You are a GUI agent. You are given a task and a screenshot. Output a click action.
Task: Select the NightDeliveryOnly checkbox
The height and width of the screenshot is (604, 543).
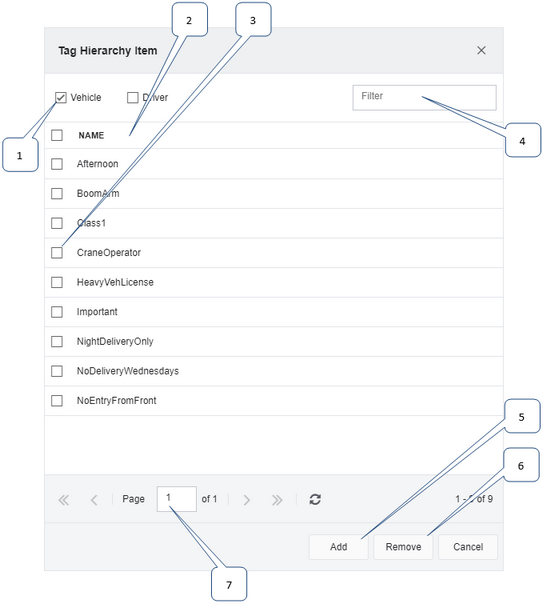click(x=57, y=341)
